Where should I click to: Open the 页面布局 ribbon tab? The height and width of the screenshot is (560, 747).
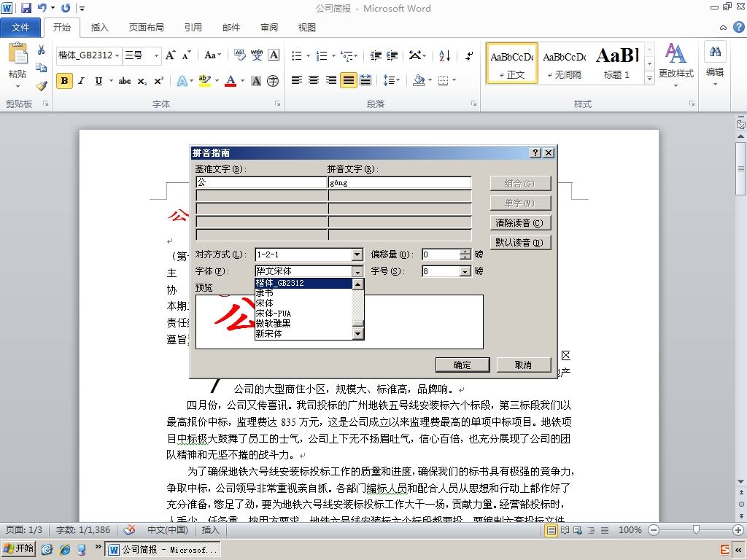click(x=146, y=28)
